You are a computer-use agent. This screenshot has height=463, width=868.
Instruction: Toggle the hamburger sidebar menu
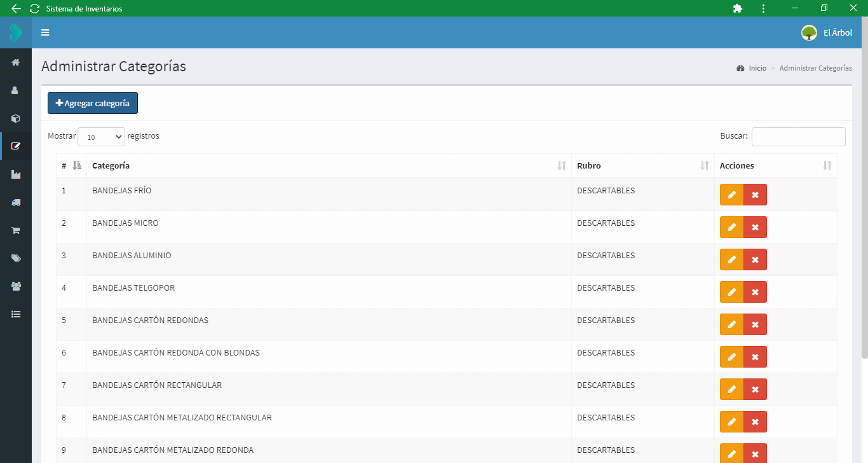click(45, 32)
